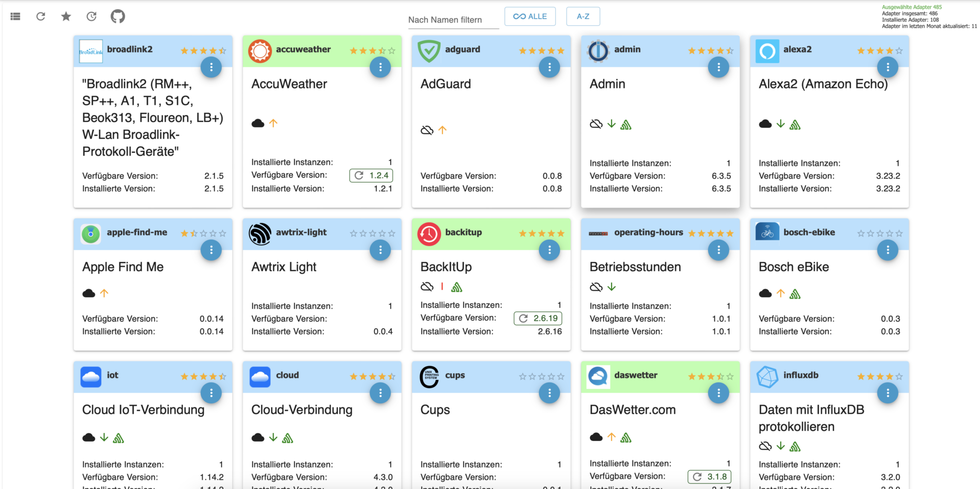Click the star rating on awtrix-light card
The width and height of the screenshot is (980, 489).
pos(373,234)
